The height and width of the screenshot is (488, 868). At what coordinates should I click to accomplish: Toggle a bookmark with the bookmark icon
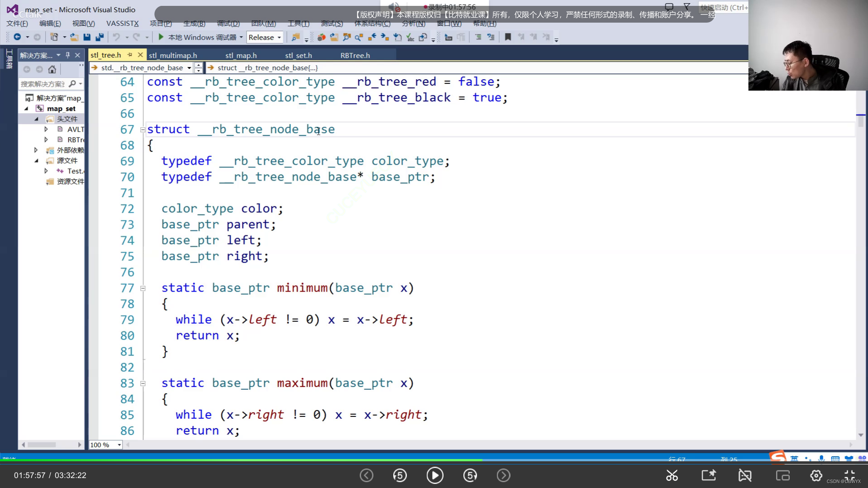click(x=508, y=37)
